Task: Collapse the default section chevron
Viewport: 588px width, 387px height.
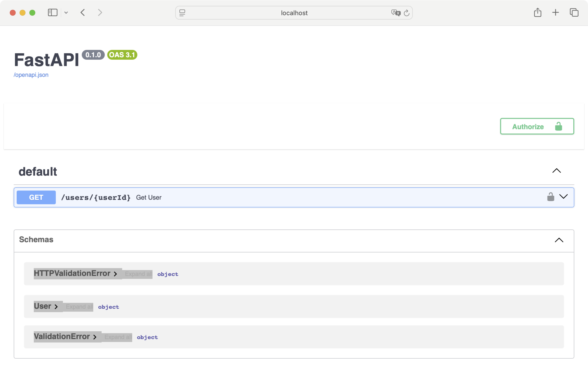Action: coord(556,171)
